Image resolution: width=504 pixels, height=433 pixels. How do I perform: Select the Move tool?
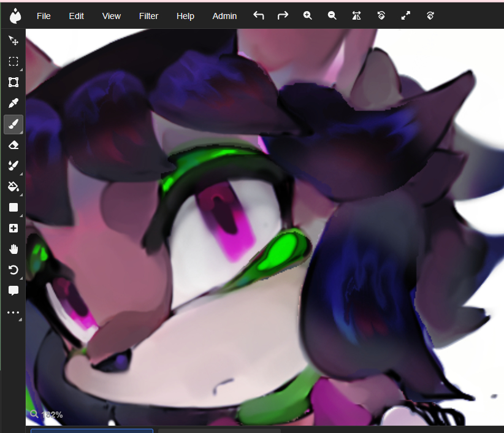click(x=13, y=40)
